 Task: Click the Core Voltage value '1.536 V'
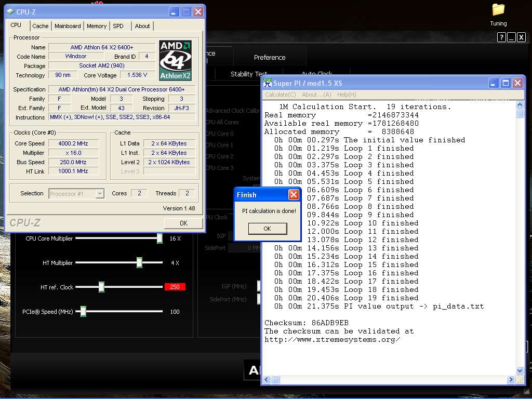pyautogui.click(x=137, y=75)
